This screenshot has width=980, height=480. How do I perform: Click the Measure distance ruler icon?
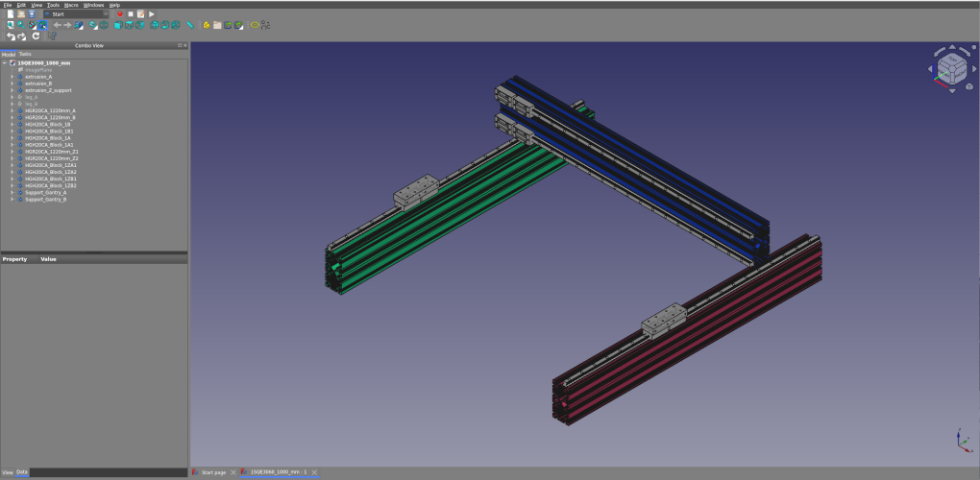coord(190,25)
